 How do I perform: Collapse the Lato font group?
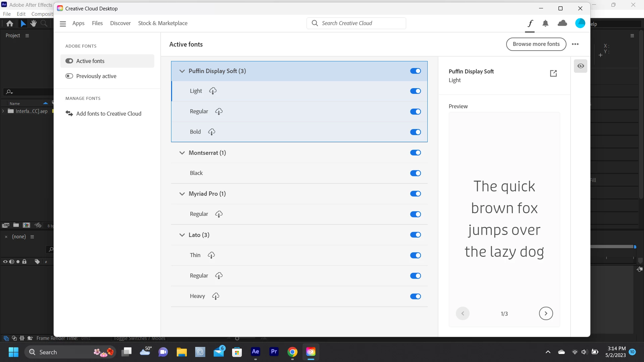click(x=182, y=235)
